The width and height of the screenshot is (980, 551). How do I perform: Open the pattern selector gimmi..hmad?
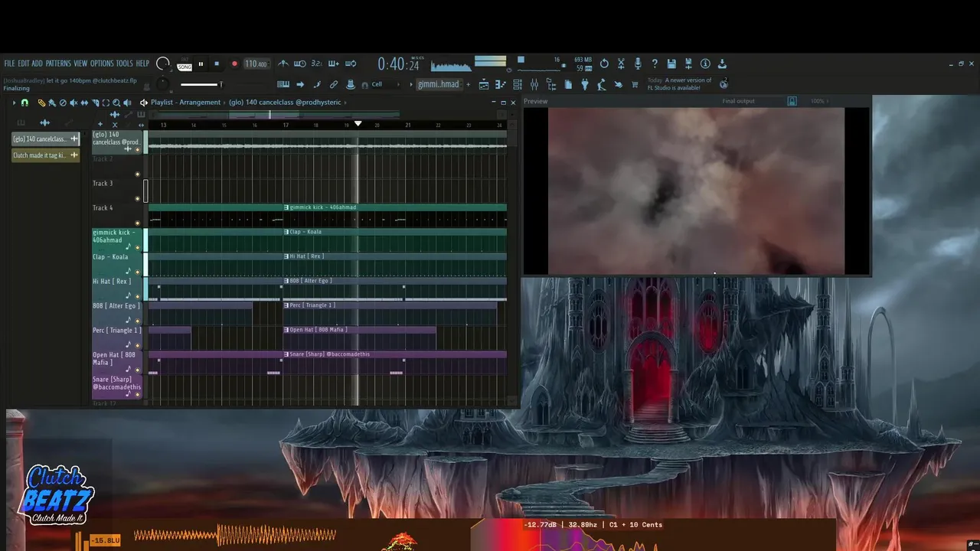(x=438, y=84)
